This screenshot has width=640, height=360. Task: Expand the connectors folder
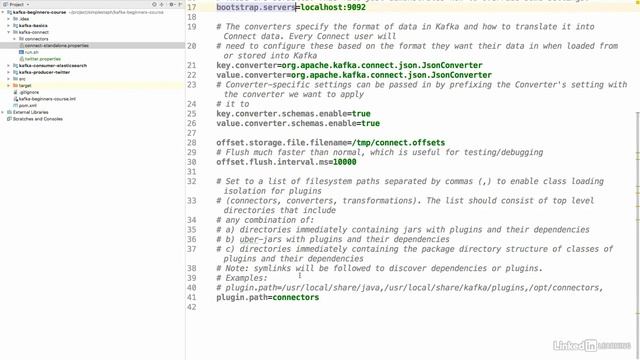pyautogui.click(x=14, y=39)
